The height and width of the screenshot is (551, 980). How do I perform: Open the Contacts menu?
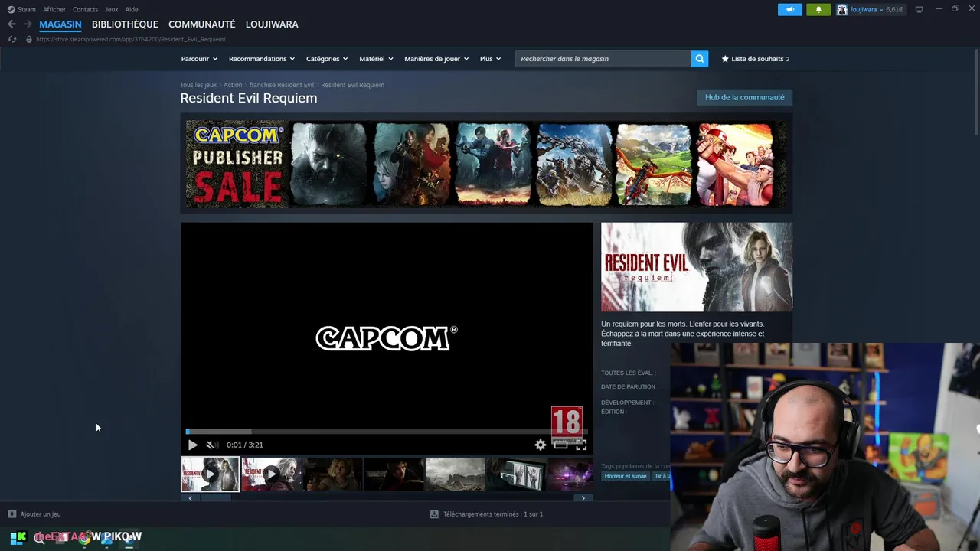85,9
